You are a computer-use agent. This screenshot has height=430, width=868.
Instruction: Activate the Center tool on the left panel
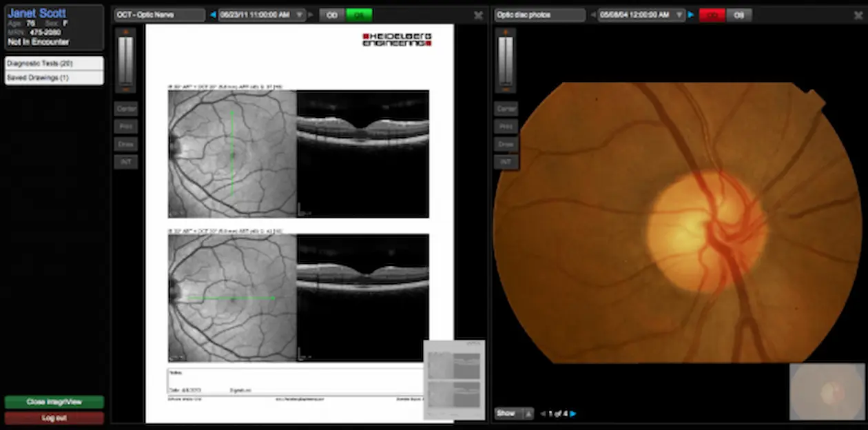point(125,108)
